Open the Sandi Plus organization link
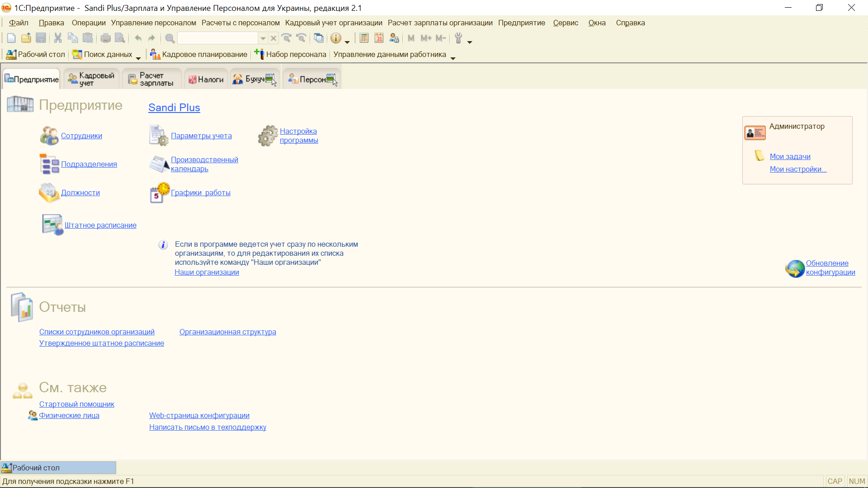 click(174, 108)
